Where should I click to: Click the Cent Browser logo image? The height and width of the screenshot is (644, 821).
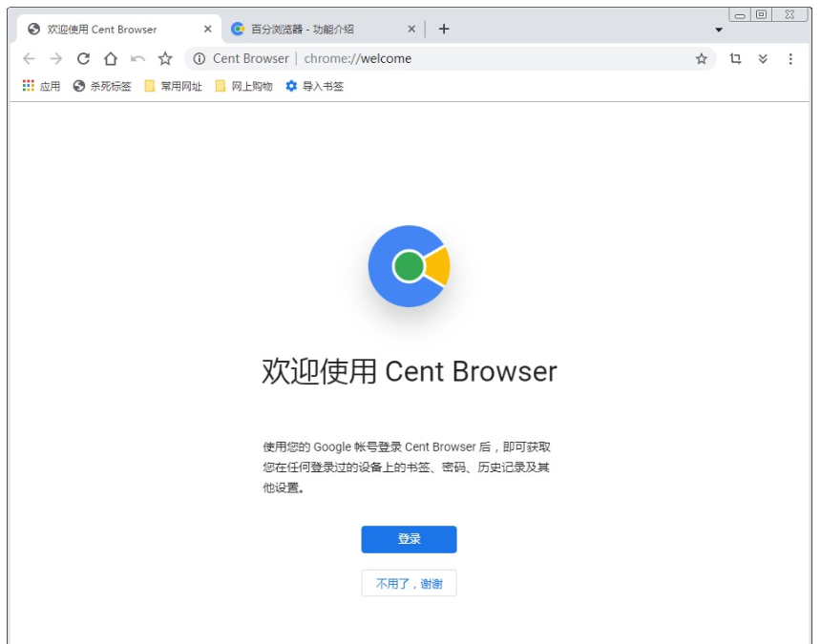(x=409, y=266)
